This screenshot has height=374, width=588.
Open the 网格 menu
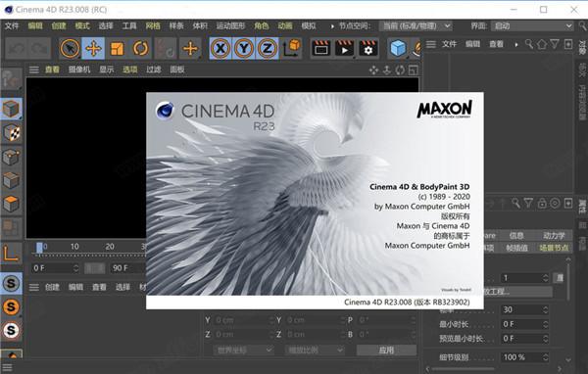tap(153, 25)
